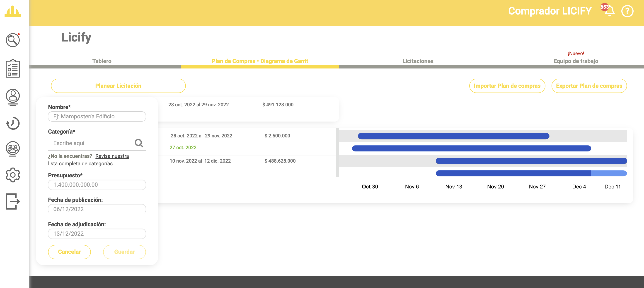This screenshot has width=644, height=288.
Task: Switch to the Licitaciones tab
Action: 418,61
